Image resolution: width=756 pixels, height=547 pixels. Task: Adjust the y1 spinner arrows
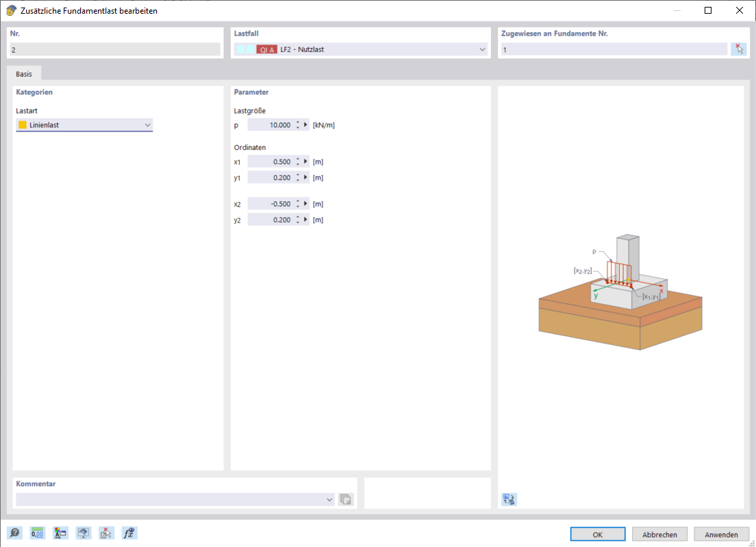point(298,178)
